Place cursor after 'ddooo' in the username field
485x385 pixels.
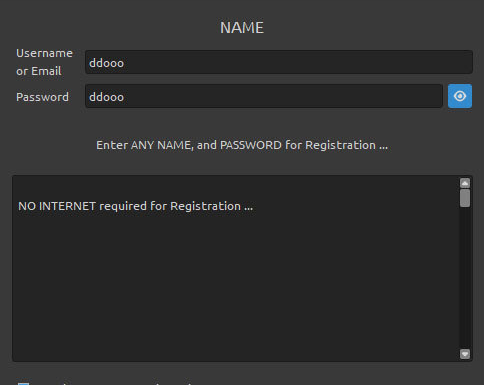[x=125, y=63]
